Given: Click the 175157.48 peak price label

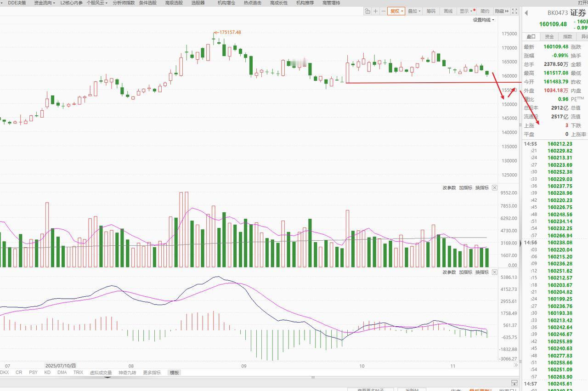Looking at the screenshot, I should click(x=230, y=32).
